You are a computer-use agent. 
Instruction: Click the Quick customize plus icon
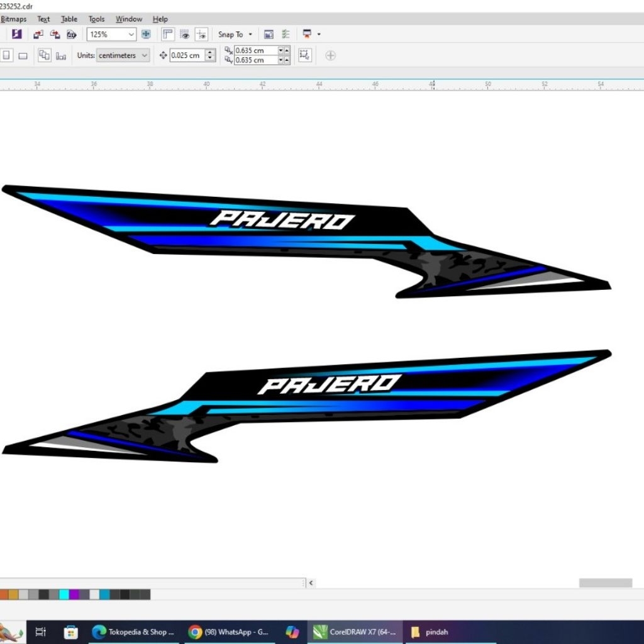[x=330, y=55]
